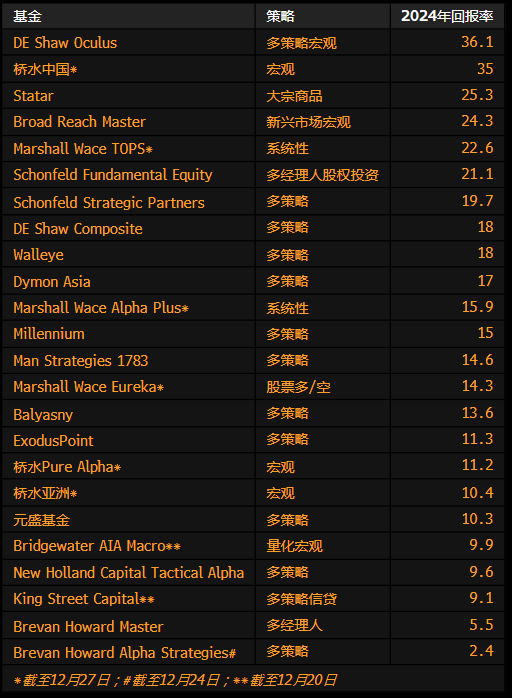Select Schonfeld Fundamental Equity fund
This screenshot has height=698, width=512.
coord(113,175)
